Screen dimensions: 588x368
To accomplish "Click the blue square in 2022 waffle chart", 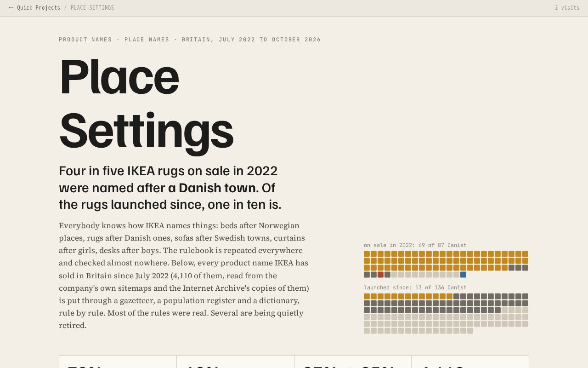I will click(463, 275).
